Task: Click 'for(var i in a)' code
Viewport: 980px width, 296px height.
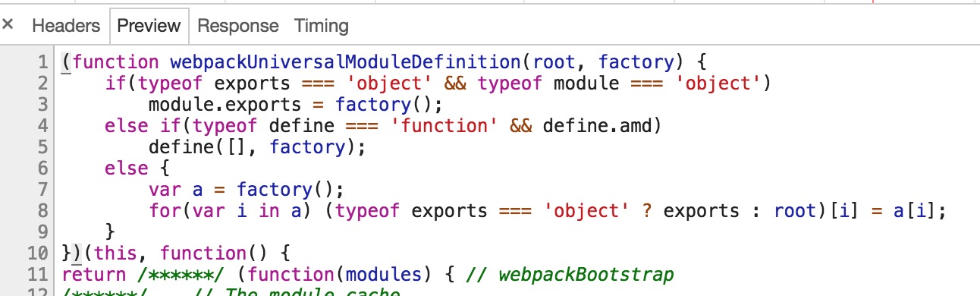Action: [231, 211]
